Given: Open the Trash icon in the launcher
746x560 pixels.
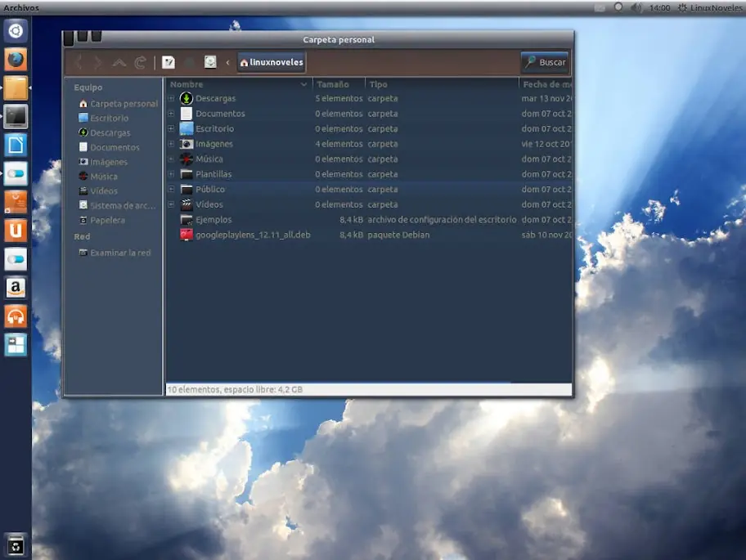Looking at the screenshot, I should tap(16, 545).
